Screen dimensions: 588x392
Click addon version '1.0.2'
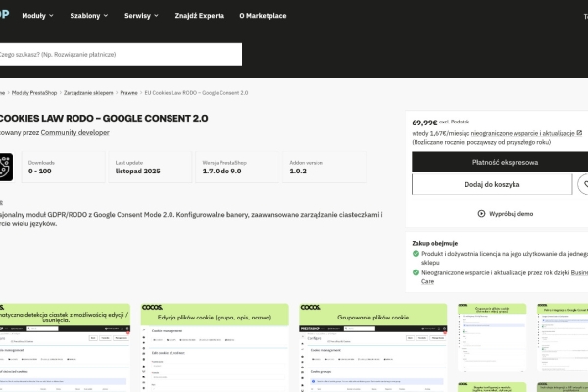(x=298, y=171)
